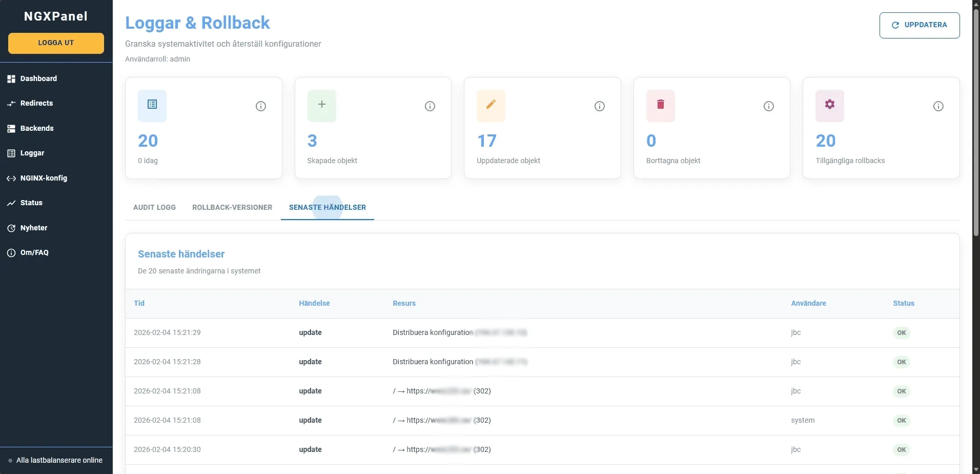Click the Användare column header
The height and width of the screenshot is (474, 980).
[x=808, y=303]
